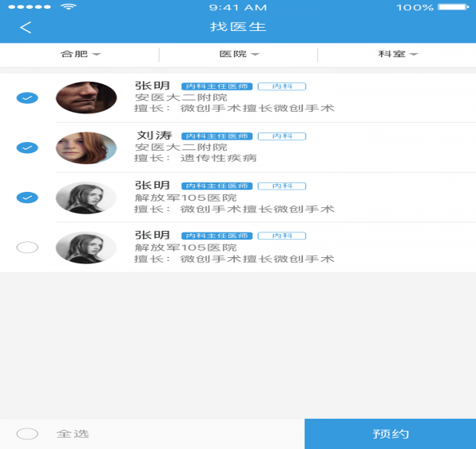The image size is (476, 449).
Task: Tap outlined 内科 tag in last row
Action: tap(282, 236)
